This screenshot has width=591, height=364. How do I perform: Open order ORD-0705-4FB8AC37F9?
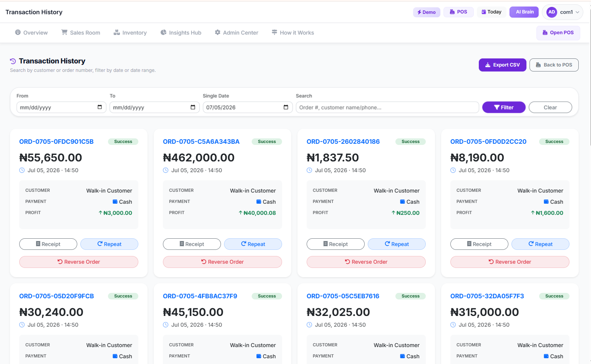pos(200,296)
